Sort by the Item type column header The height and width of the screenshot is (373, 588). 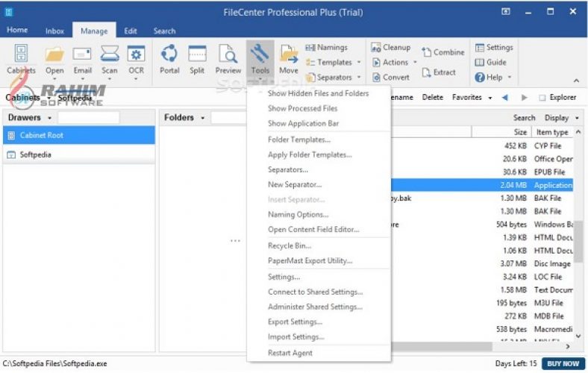(x=552, y=132)
